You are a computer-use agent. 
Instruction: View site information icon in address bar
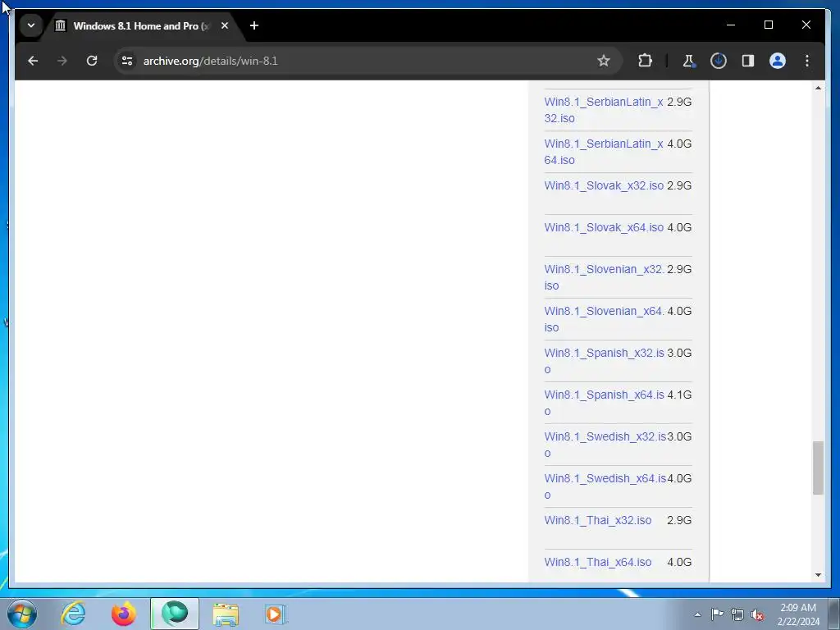click(x=127, y=61)
